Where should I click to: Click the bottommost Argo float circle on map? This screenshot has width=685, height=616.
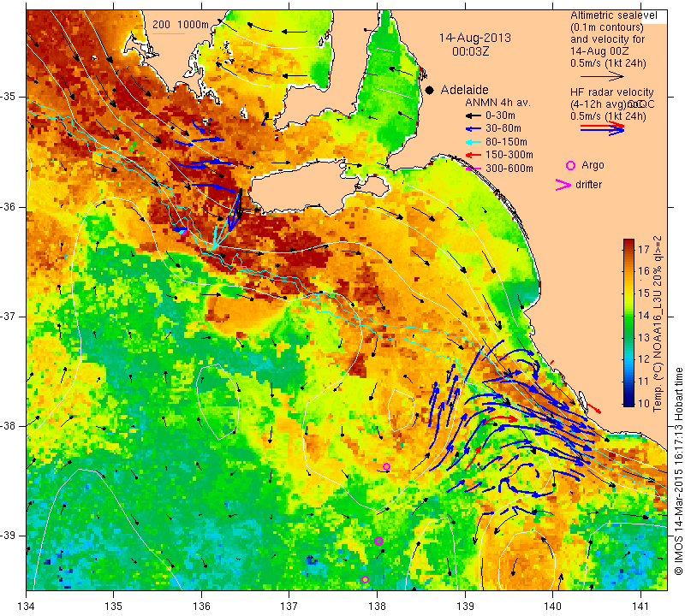(366, 580)
